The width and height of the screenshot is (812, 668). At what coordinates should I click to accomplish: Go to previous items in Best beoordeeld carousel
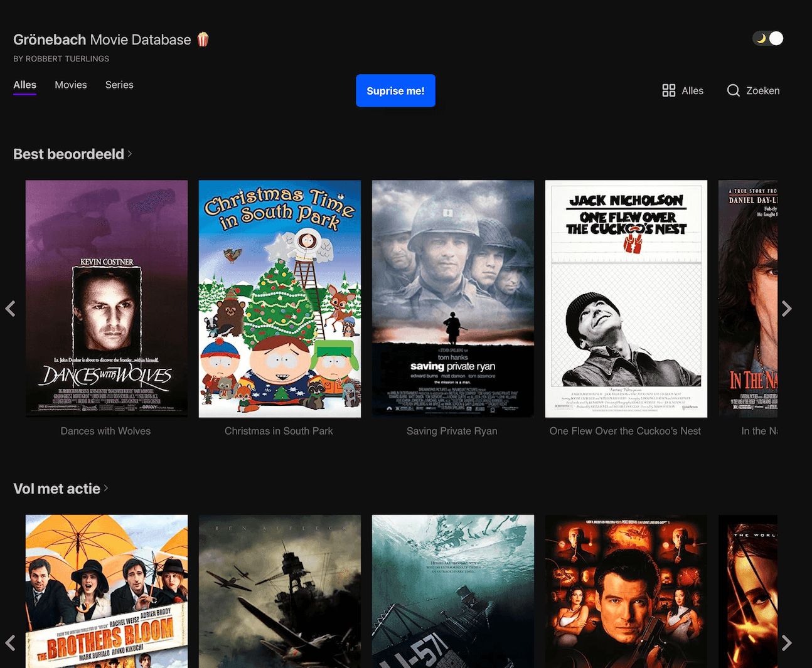point(10,309)
